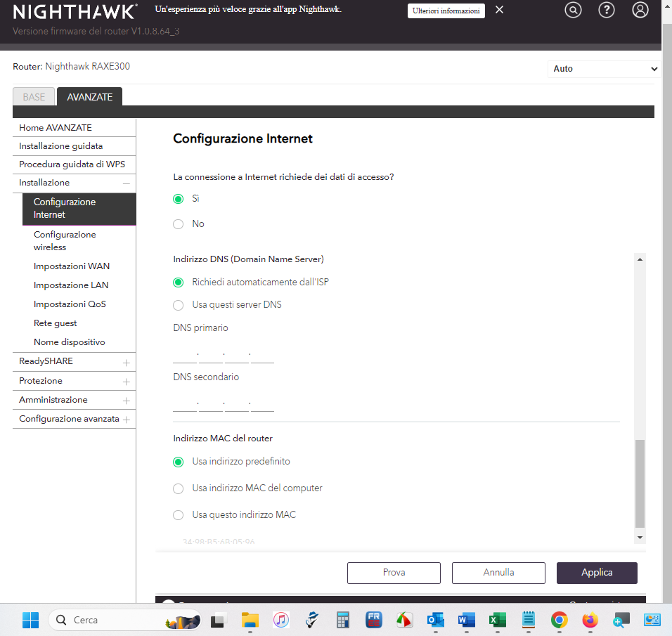This screenshot has width=672, height=636.
Task: Launch Google Chrome from the taskbar
Action: tap(559, 620)
